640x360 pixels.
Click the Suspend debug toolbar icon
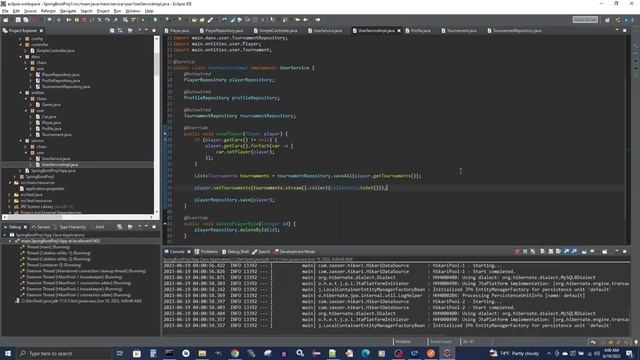tap(77, 20)
